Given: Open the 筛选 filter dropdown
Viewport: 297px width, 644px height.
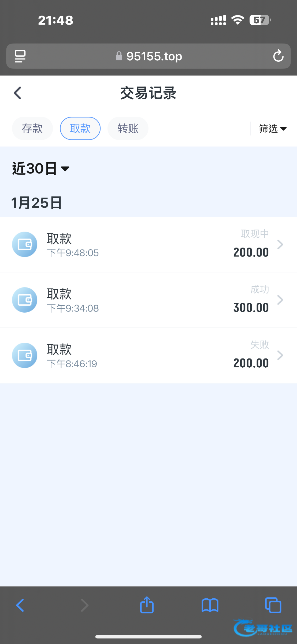Looking at the screenshot, I should pyautogui.click(x=273, y=129).
